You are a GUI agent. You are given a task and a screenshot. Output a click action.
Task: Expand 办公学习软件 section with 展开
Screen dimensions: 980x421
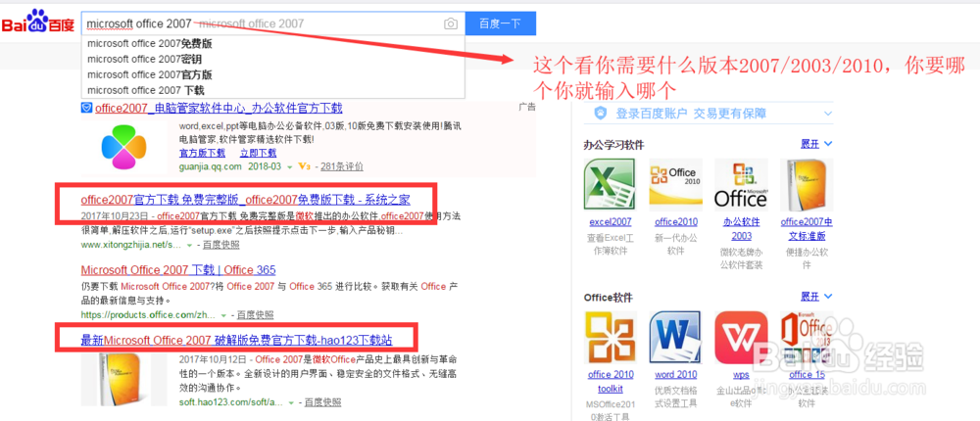[x=816, y=144]
